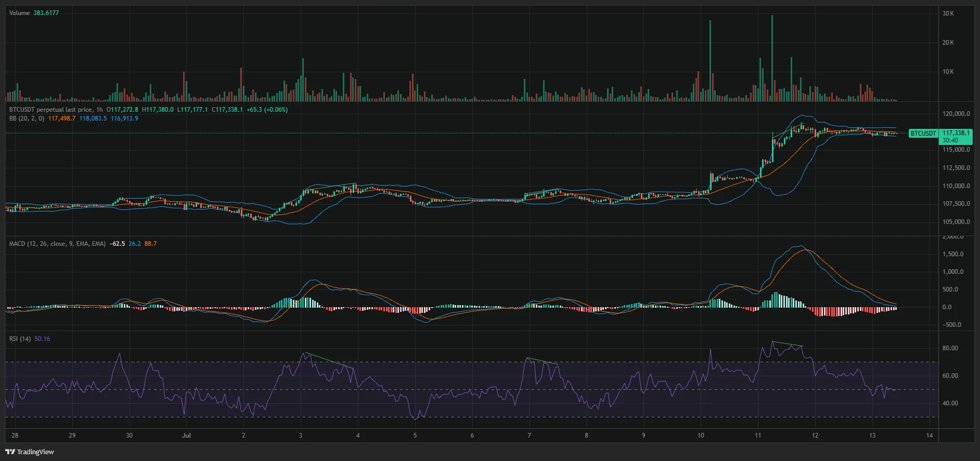Click the 1,000.0 MACD axis label

click(953, 272)
